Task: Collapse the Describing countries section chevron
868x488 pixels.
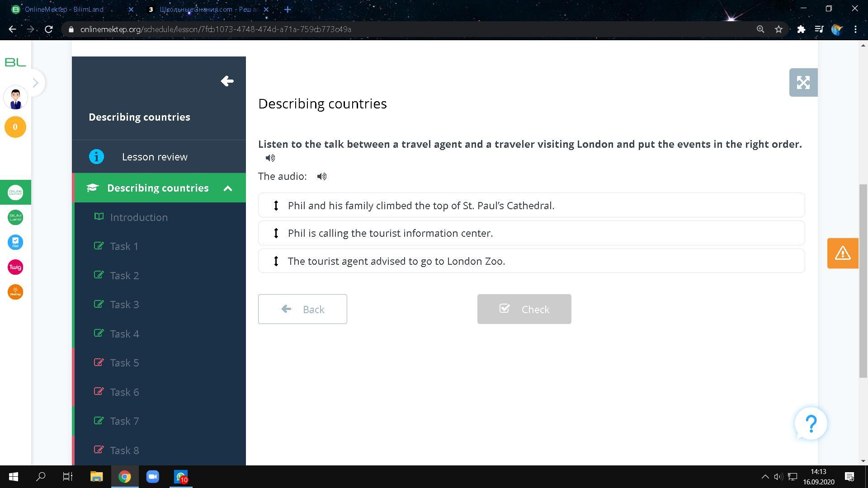Action: (x=228, y=188)
